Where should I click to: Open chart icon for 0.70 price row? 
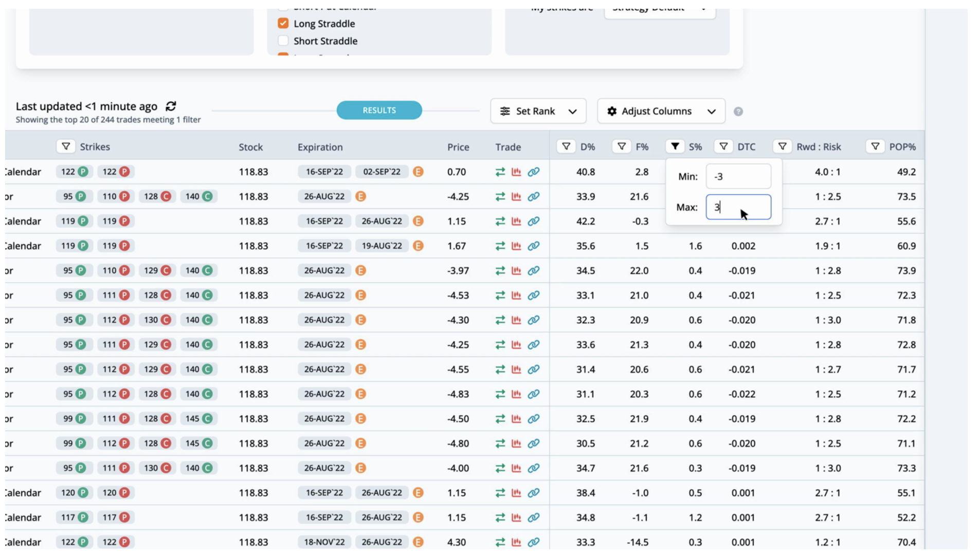[516, 172]
